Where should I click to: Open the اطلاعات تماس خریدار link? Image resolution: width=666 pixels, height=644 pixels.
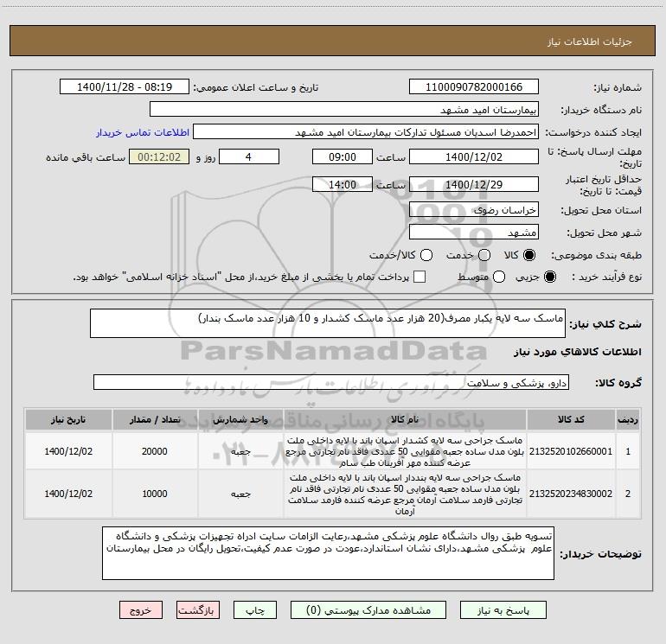click(143, 132)
